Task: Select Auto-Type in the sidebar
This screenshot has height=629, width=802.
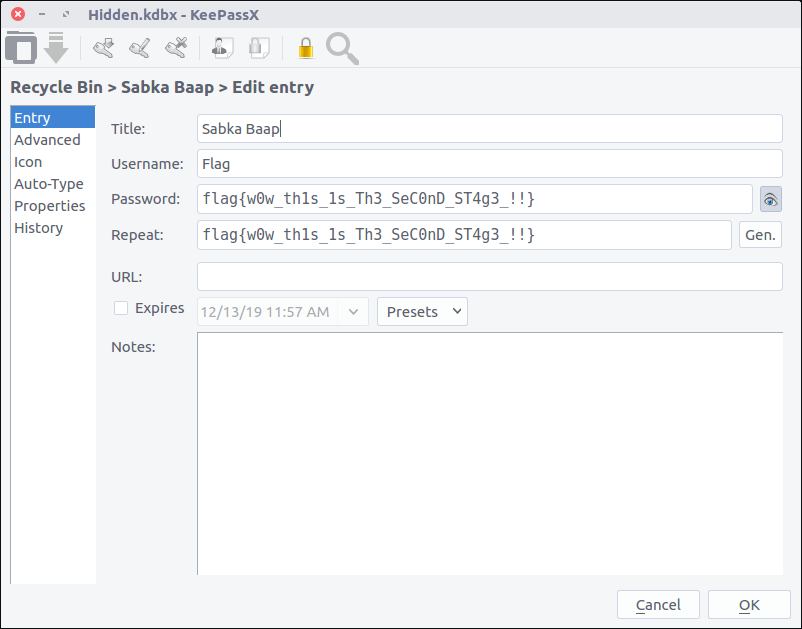Action: [x=49, y=184]
